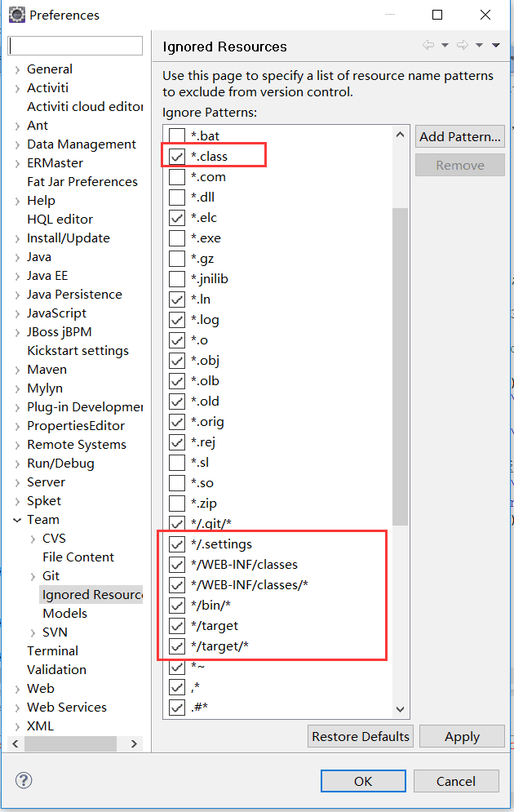Image resolution: width=514 pixels, height=812 pixels.
Task: Click the help question mark icon
Action: click(24, 781)
